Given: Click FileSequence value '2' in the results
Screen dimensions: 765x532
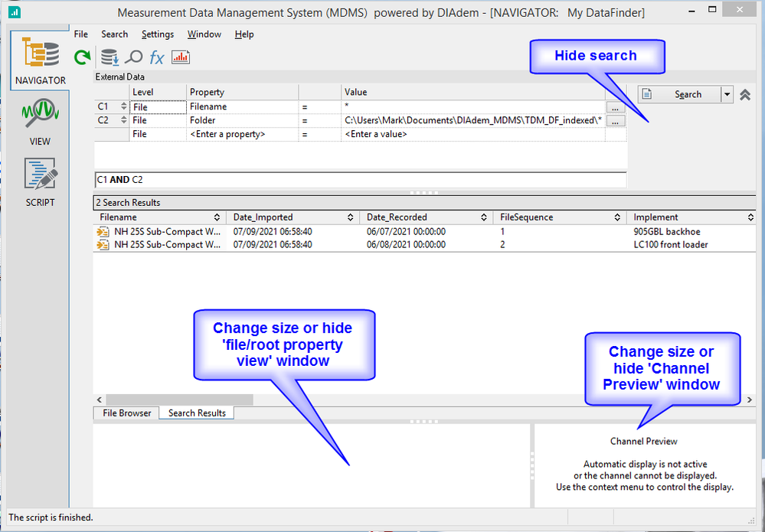Looking at the screenshot, I should (502, 245).
